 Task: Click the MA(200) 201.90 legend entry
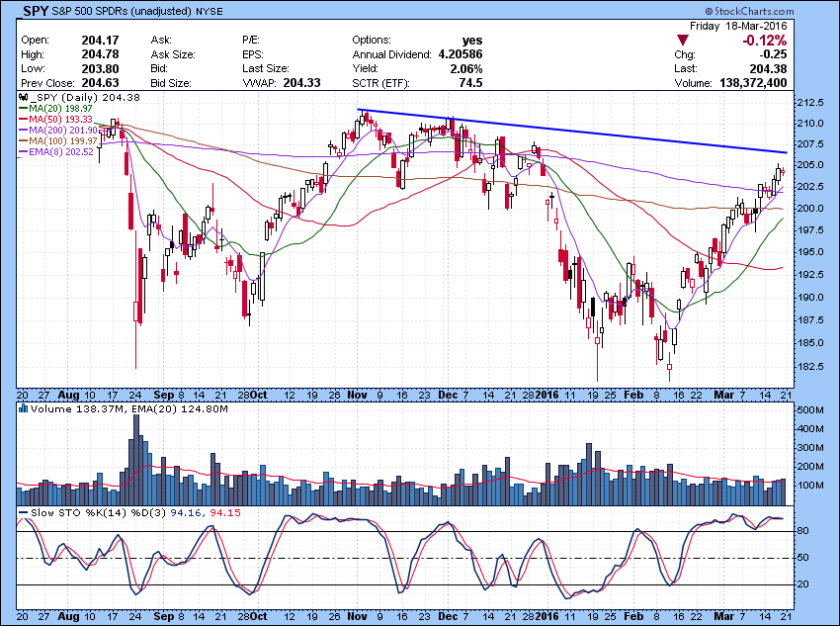63,131
